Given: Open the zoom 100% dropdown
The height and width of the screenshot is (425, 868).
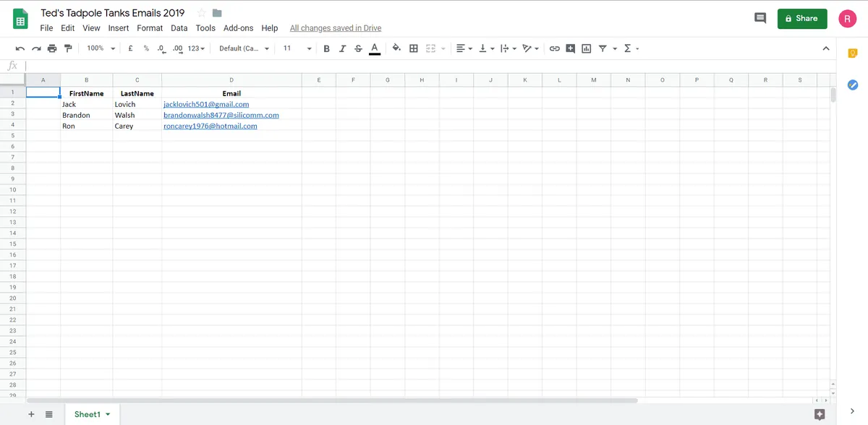Looking at the screenshot, I should 101,48.
